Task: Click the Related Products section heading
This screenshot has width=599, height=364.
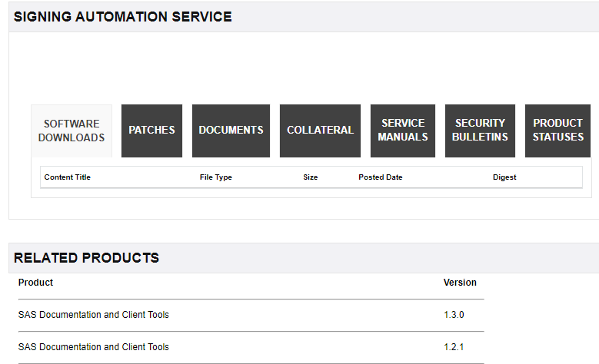Action: 86,258
